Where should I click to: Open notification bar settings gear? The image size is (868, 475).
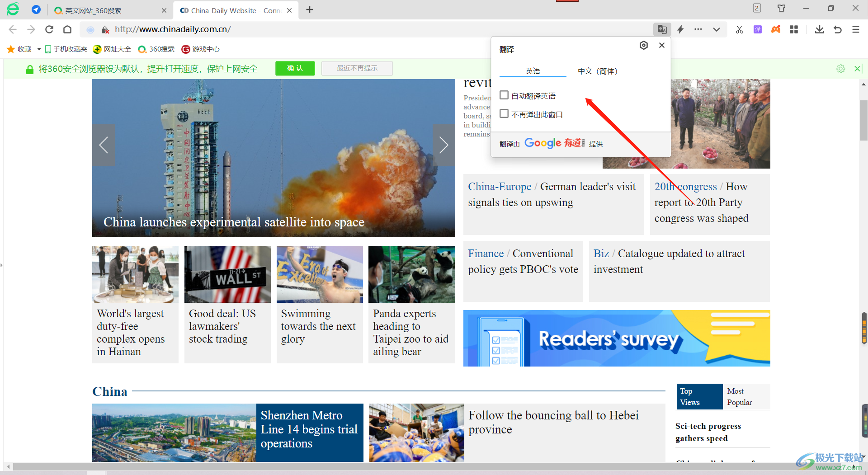(x=841, y=69)
